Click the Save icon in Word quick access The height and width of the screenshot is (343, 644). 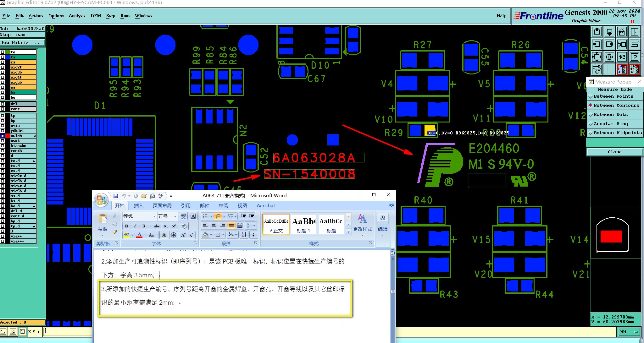116,196
